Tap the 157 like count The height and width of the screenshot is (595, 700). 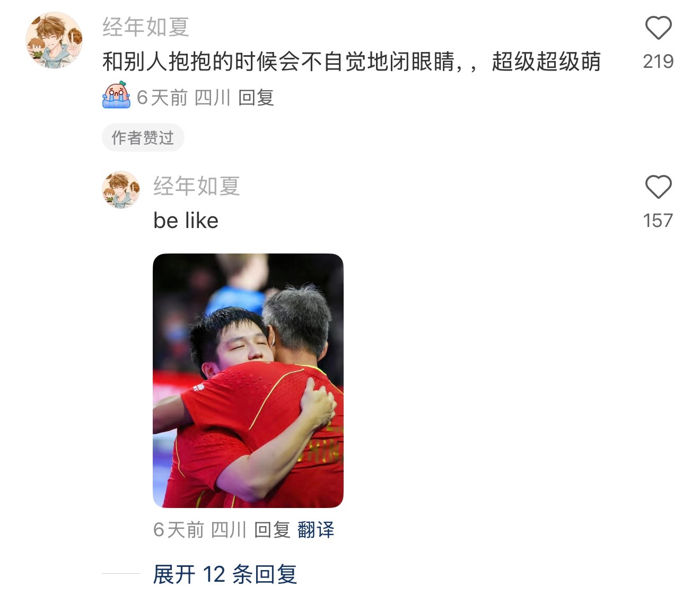pyautogui.click(x=658, y=221)
